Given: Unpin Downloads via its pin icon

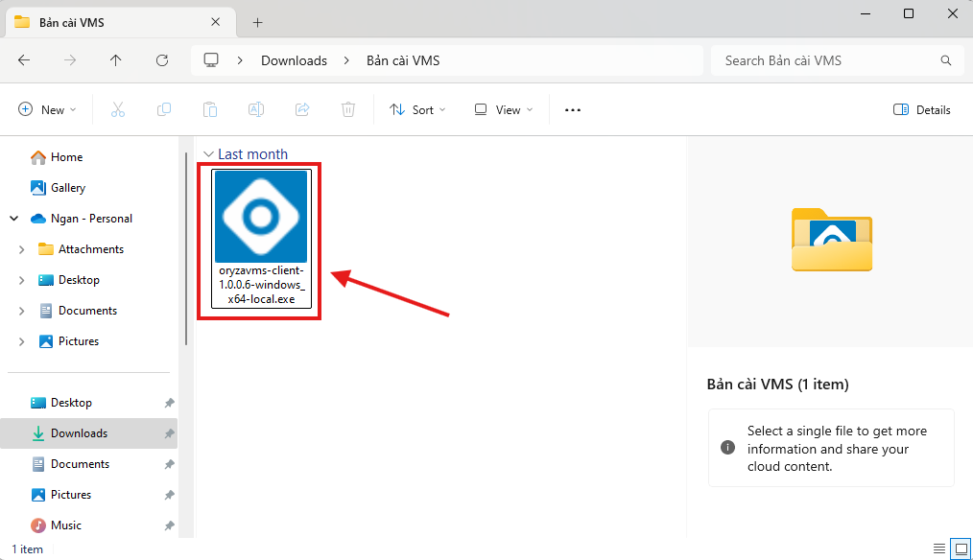Looking at the screenshot, I should [169, 433].
